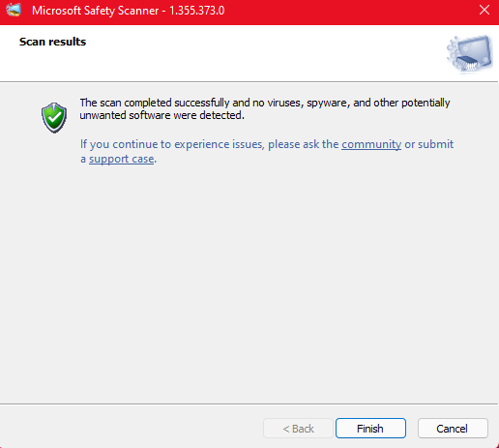Image resolution: width=499 pixels, height=448 pixels.
Task: Close the Microsoft Safety Scanner window
Action: tap(484, 10)
